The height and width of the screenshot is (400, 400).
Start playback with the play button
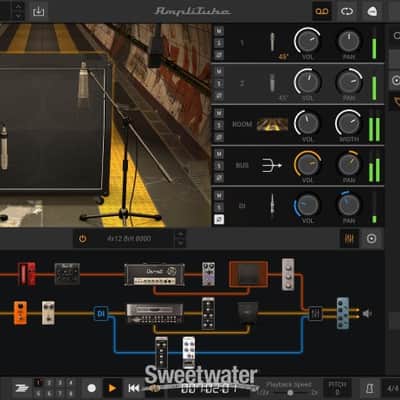[112, 388]
